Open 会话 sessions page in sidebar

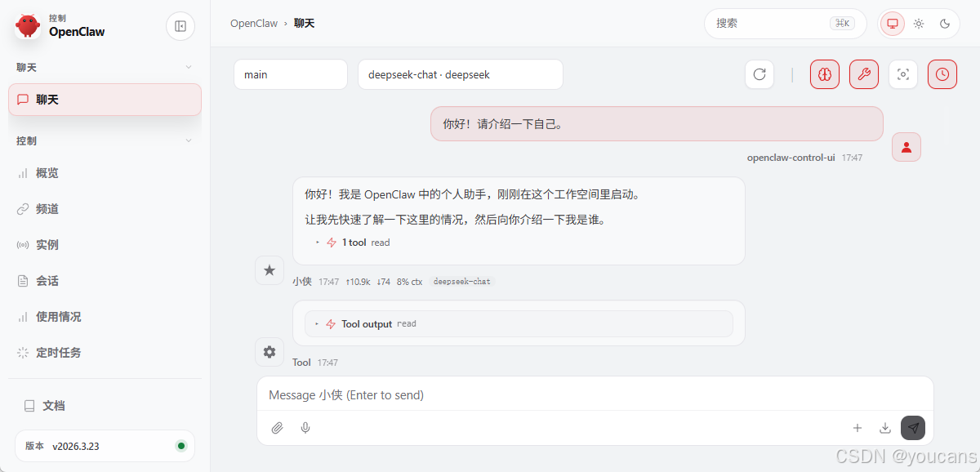click(105, 281)
